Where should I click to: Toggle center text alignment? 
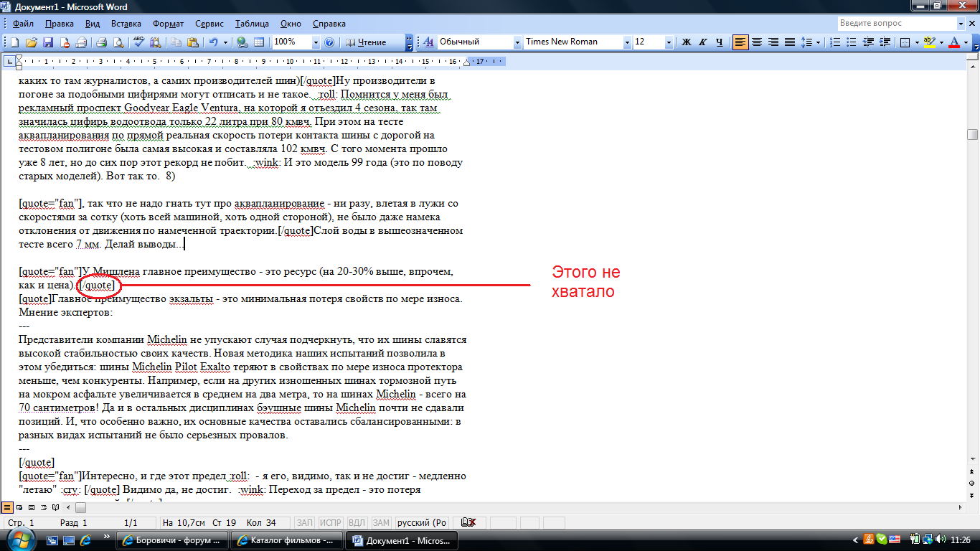tap(756, 42)
